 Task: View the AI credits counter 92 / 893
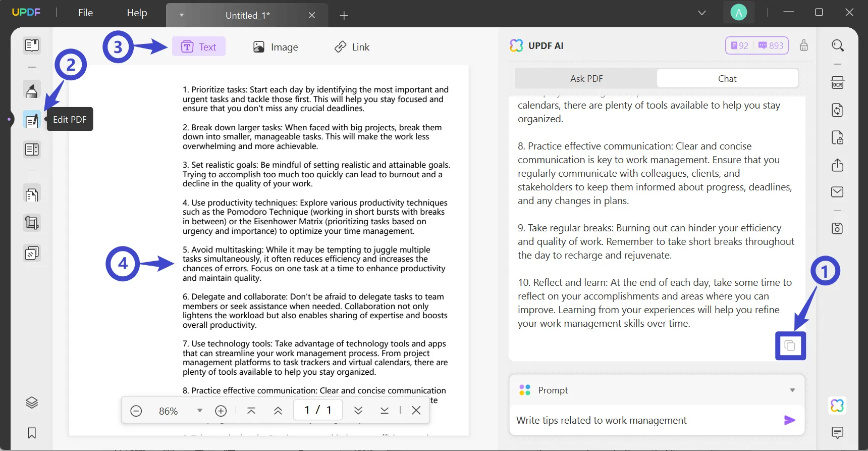[757, 45]
